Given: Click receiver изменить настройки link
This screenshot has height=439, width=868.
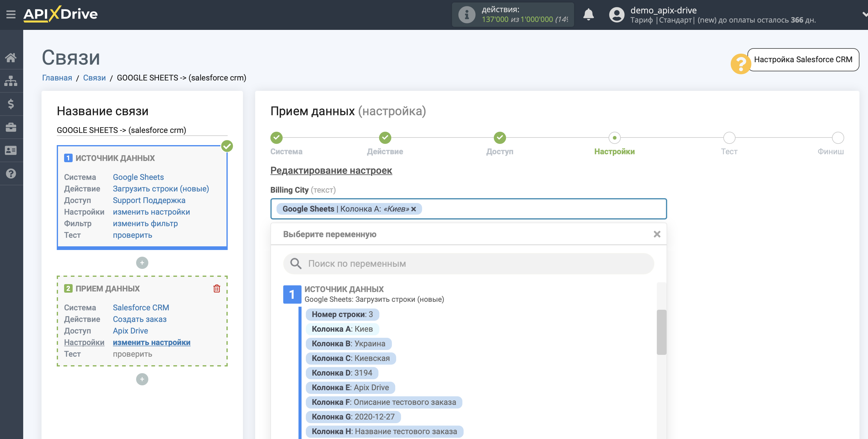Looking at the screenshot, I should [152, 342].
